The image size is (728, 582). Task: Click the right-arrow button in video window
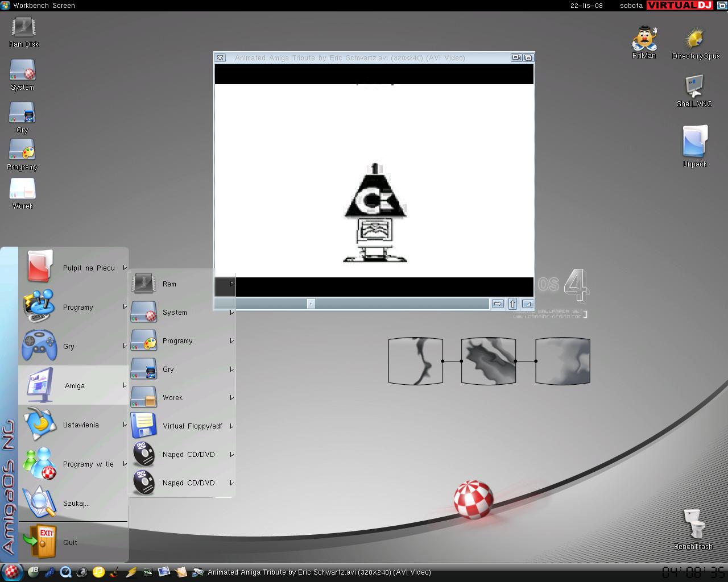(x=498, y=304)
